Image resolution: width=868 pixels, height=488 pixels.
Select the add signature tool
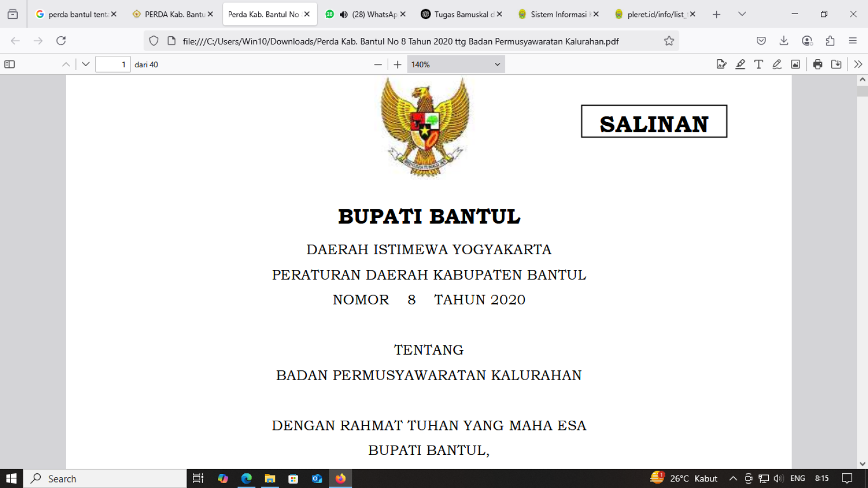click(721, 65)
